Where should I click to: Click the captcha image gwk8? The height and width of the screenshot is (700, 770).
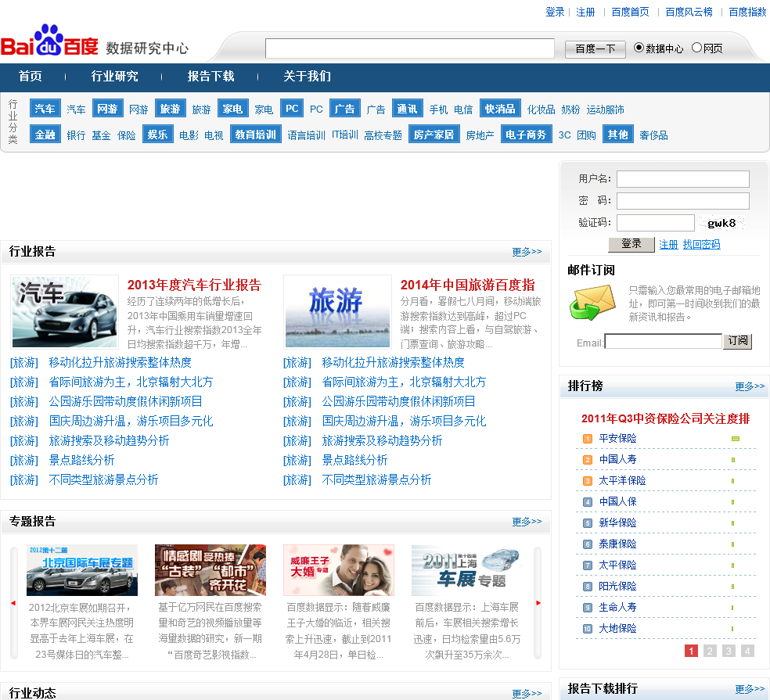pyautogui.click(x=721, y=223)
